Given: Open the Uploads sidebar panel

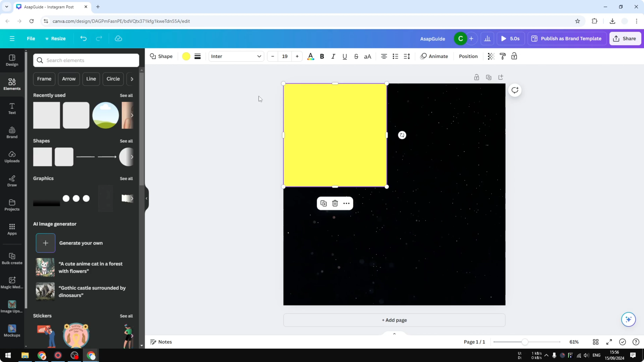Looking at the screenshot, I should pos(12,157).
